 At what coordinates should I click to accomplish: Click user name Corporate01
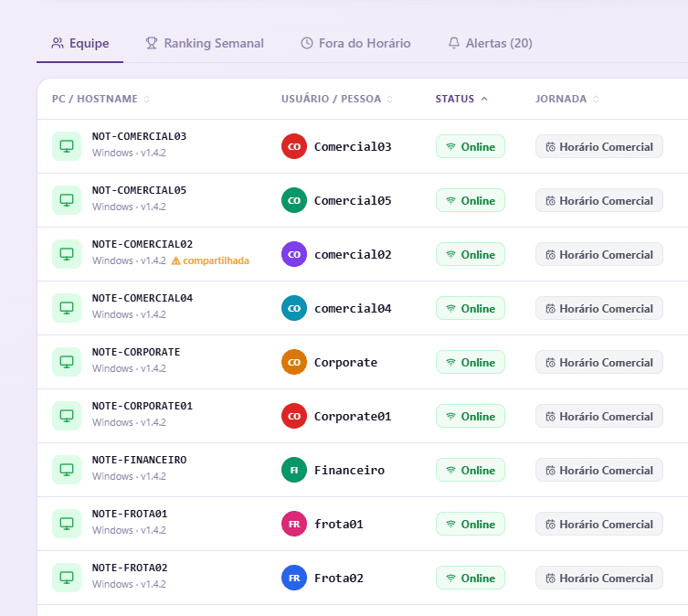pos(353,416)
